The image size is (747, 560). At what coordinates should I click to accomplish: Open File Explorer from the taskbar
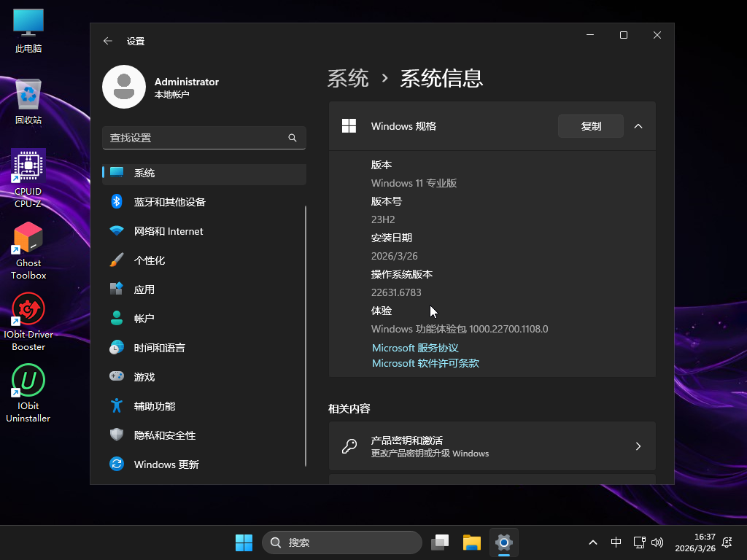(x=472, y=542)
